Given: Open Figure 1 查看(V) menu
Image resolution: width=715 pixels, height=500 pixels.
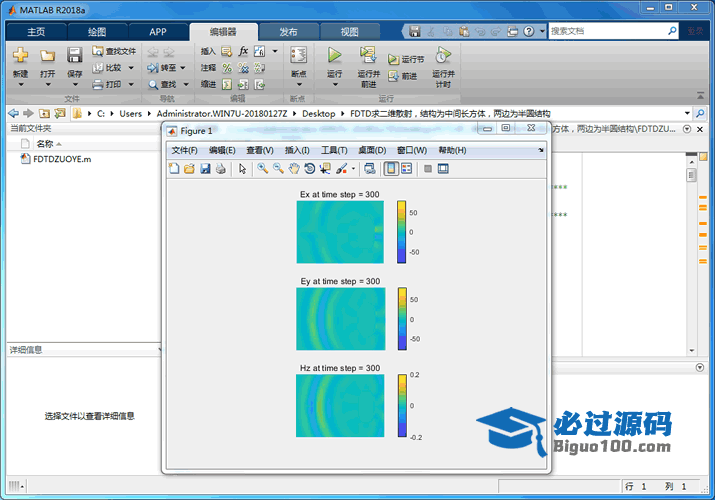Looking at the screenshot, I should (x=260, y=150).
